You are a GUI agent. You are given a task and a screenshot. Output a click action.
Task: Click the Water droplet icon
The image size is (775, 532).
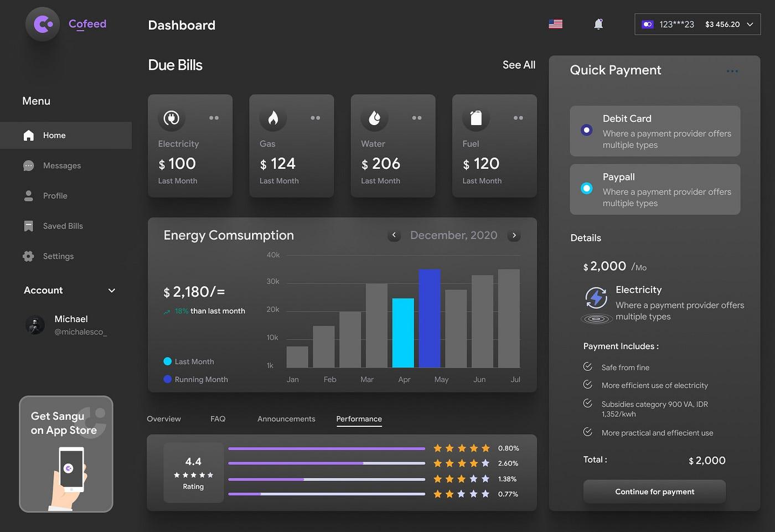coord(374,117)
